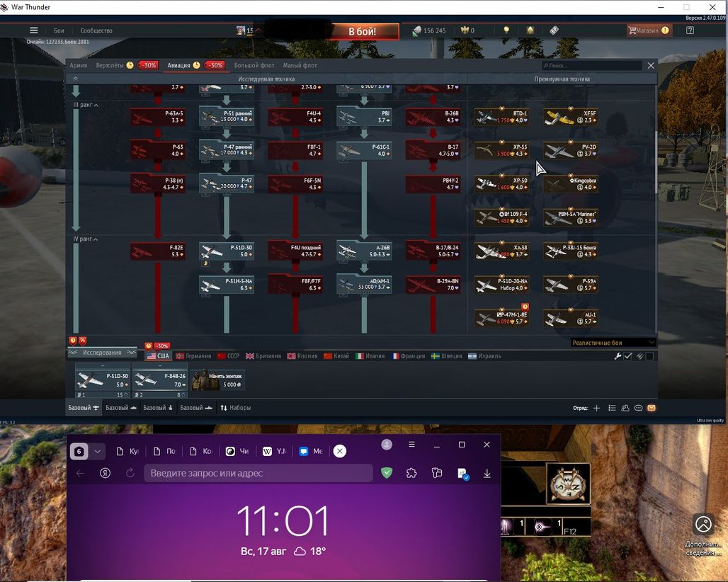This screenshot has height=582, width=728.
Task: Open the squad members people icon
Action: [x=625, y=408]
